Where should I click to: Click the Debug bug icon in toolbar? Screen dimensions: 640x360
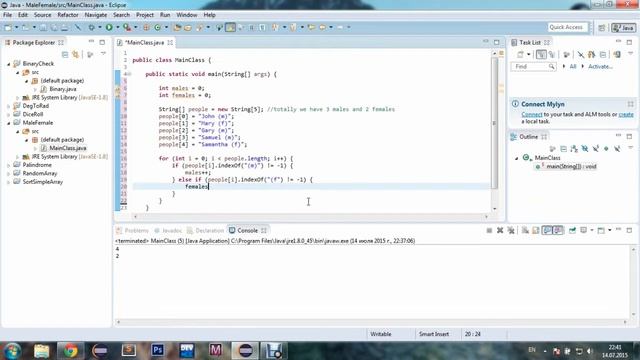click(x=91, y=27)
